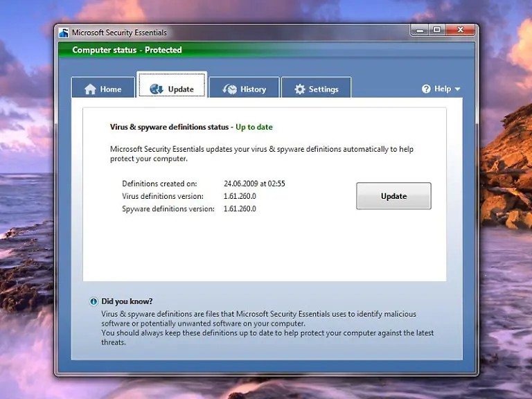
Task: Click the Microsoft Security Essentials title bar icon
Action: [64, 33]
